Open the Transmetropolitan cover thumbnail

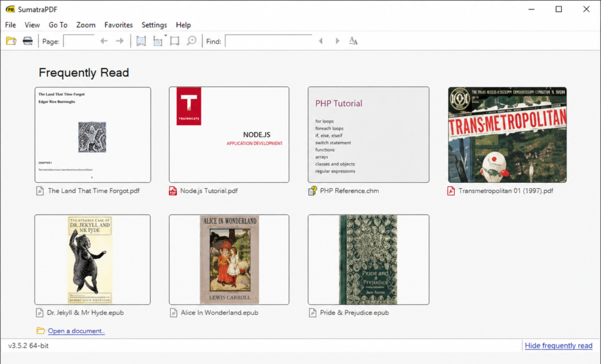[x=508, y=135]
